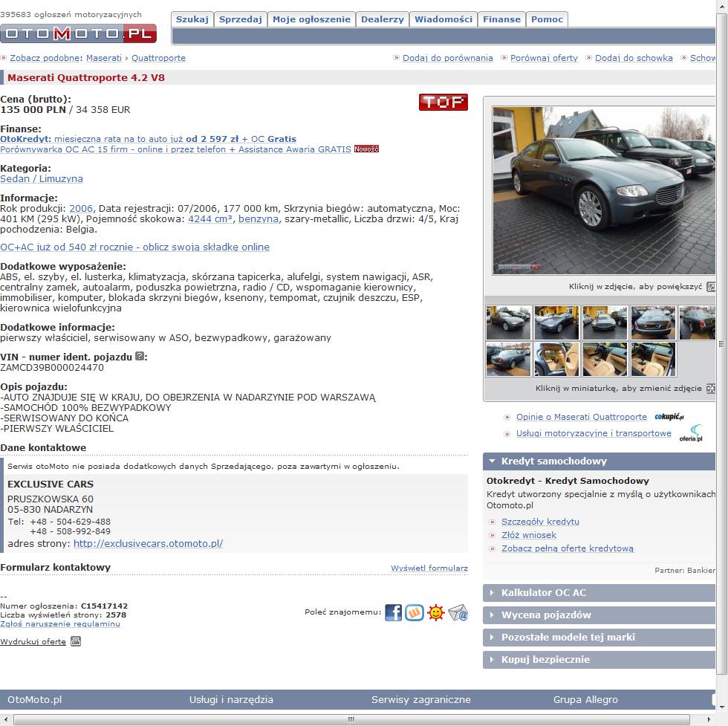The height and width of the screenshot is (726, 728).
Task: Click Złóż wniosek link
Action: click(x=529, y=535)
